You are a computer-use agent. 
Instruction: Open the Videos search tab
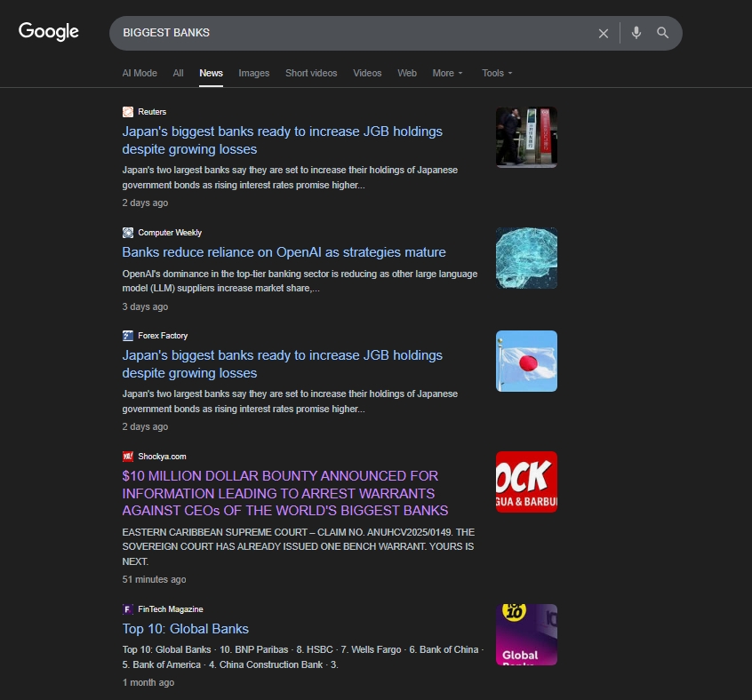pos(367,73)
